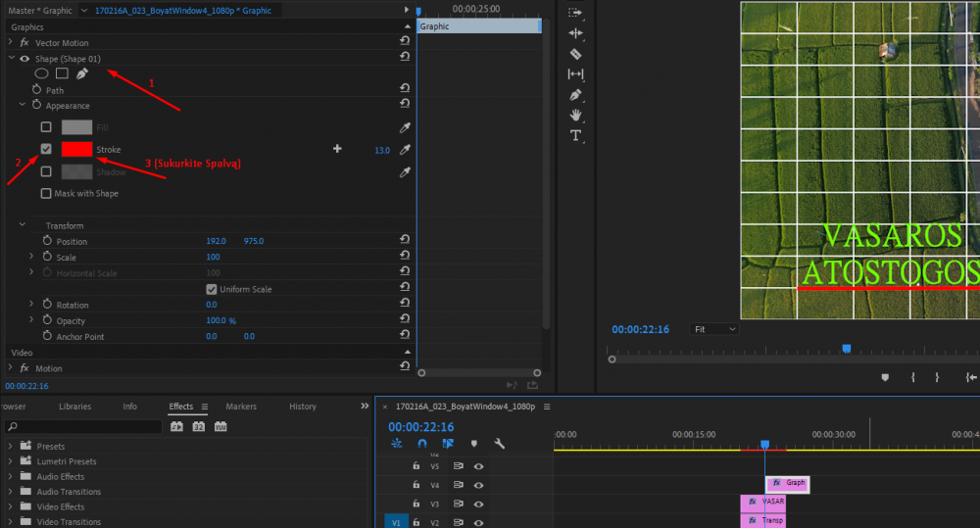The image size is (980, 528).
Task: Switch to the Markers tab
Action: click(241, 407)
